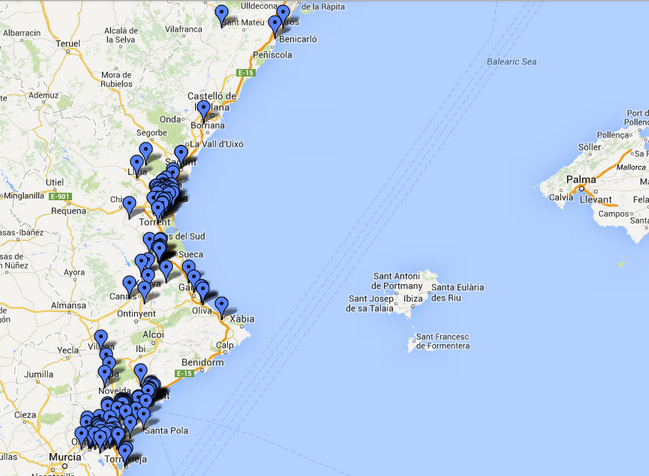649x476 pixels.
Task: Click the E-901 road shield near Requena
Action: click(x=60, y=197)
